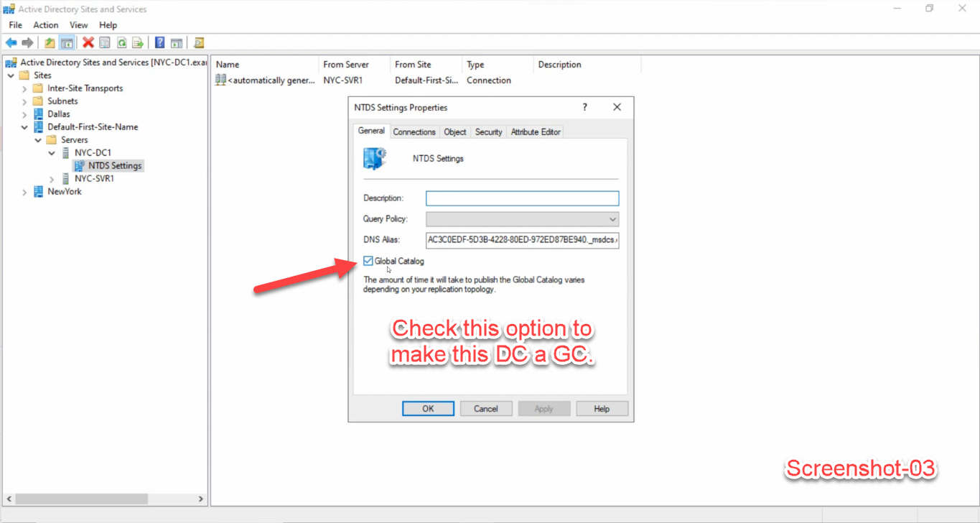This screenshot has height=523, width=980.
Task: Click the NYC-SVR1 server icon
Action: point(65,179)
